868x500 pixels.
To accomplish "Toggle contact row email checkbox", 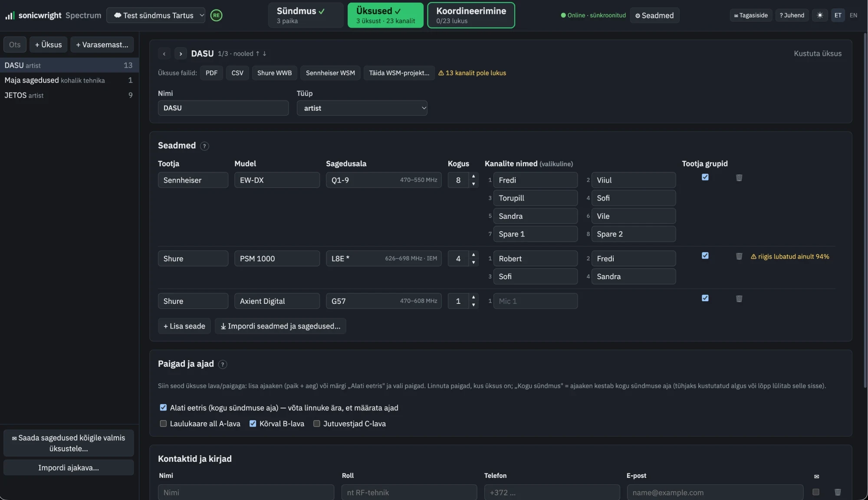I will (816, 492).
